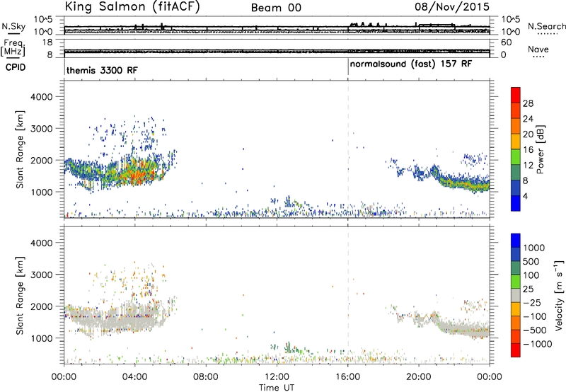
Task: Click the '16:00' time tick label
Action: coord(348,377)
